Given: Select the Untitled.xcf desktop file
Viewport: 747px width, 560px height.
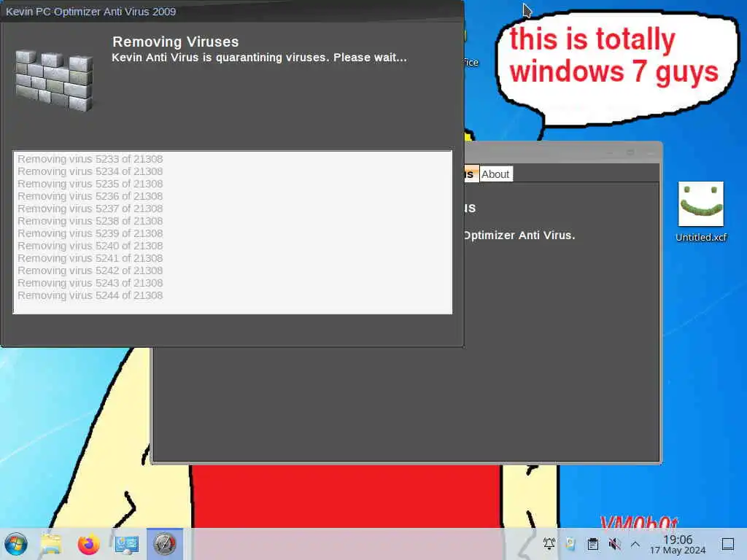Looking at the screenshot, I should (x=701, y=212).
